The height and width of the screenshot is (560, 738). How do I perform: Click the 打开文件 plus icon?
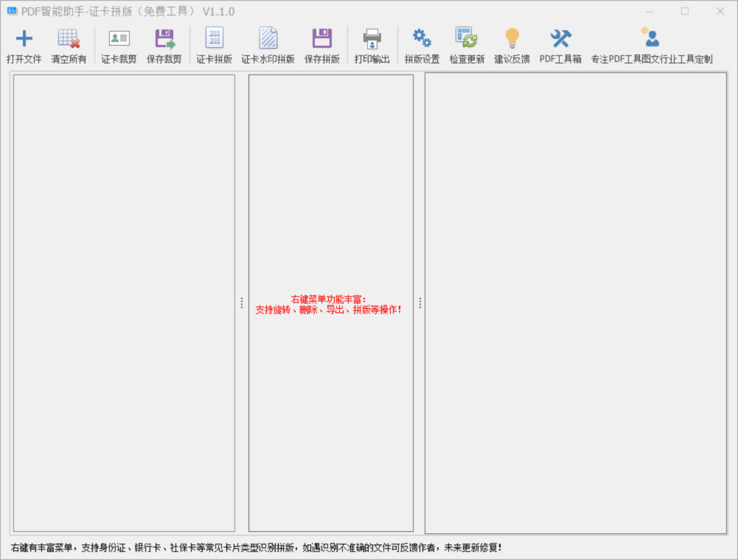(x=24, y=39)
